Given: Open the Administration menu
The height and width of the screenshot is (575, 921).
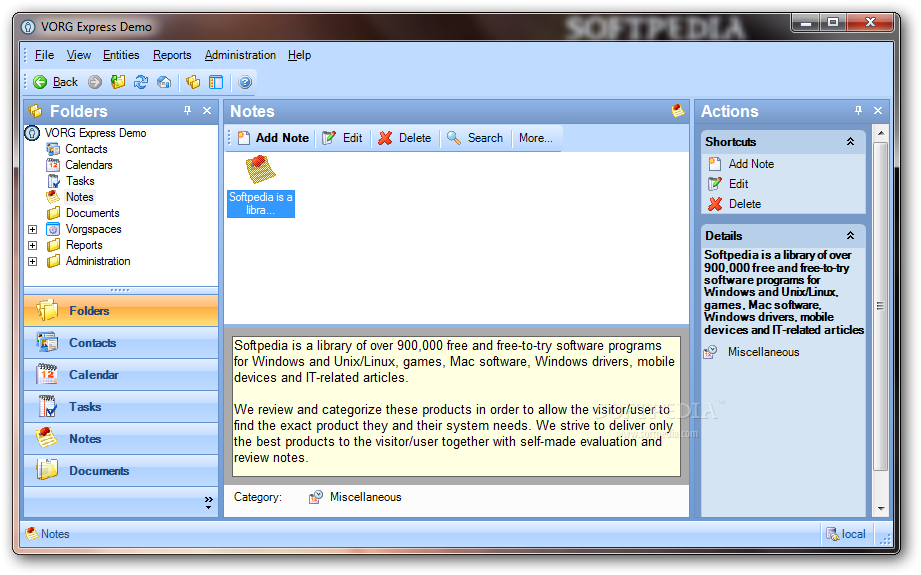Looking at the screenshot, I should (240, 55).
